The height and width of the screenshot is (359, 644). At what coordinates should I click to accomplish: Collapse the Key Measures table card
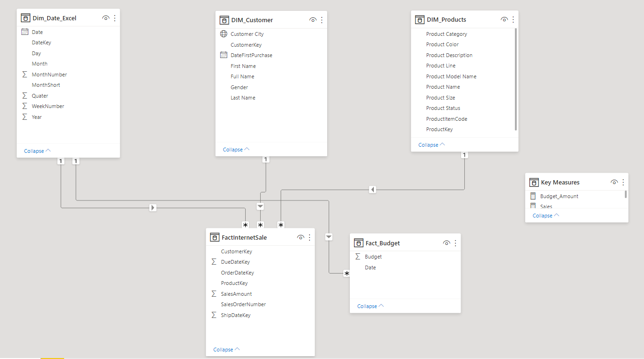click(x=546, y=216)
